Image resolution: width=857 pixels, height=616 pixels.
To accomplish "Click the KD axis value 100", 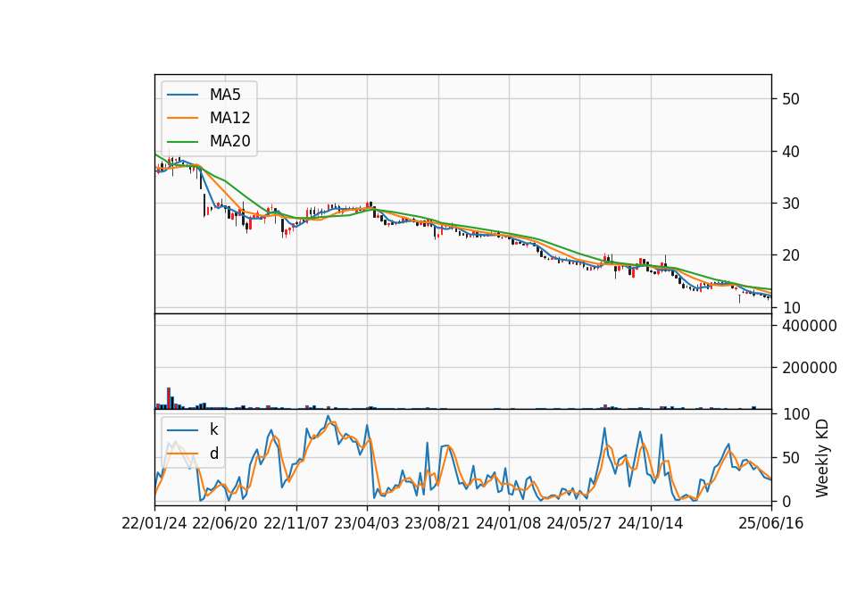I will (795, 414).
